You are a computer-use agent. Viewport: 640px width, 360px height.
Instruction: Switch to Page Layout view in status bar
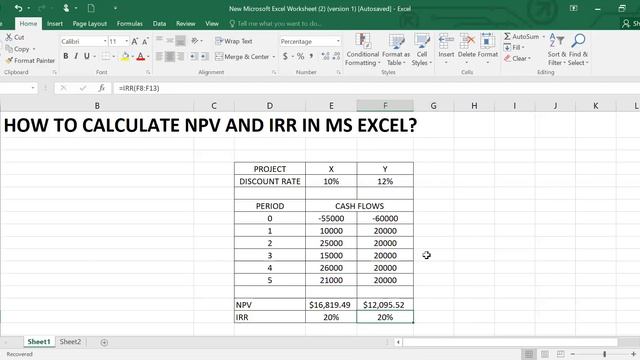(x=544, y=354)
